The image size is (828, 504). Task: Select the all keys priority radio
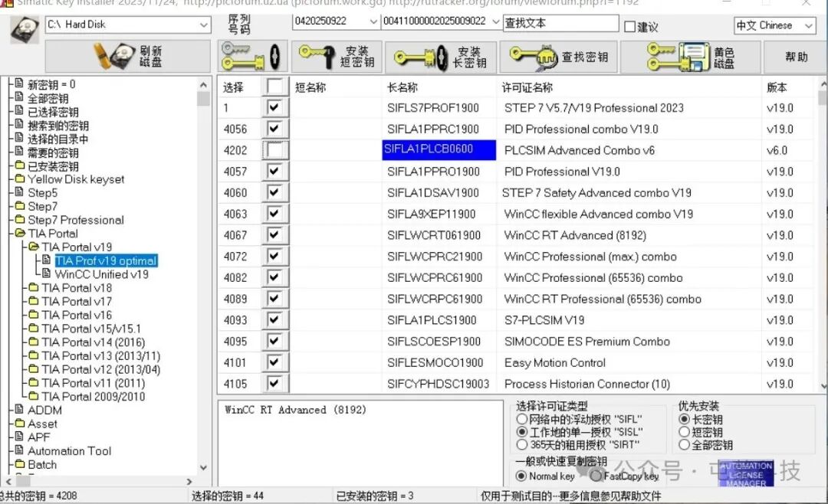(684, 444)
